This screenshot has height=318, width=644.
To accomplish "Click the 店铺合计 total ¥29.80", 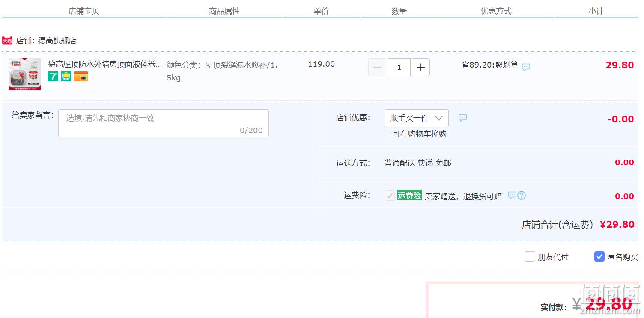I will coord(617,225).
